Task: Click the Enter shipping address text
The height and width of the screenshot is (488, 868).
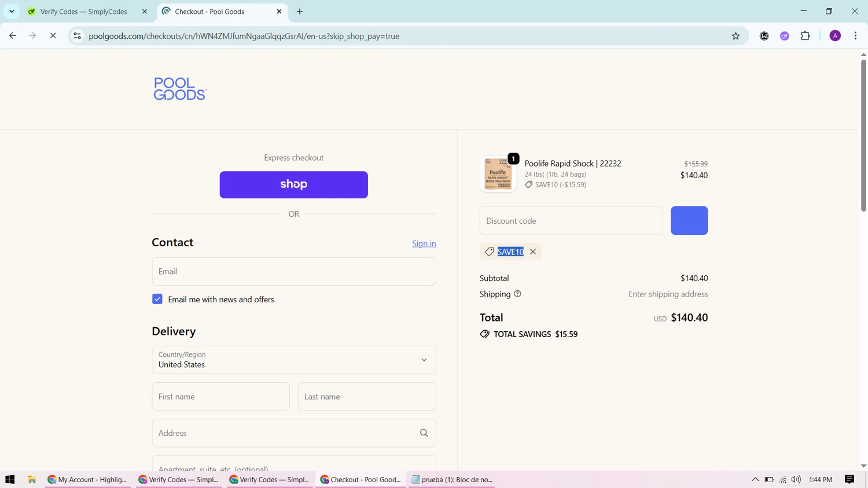Action: pyautogui.click(x=668, y=294)
